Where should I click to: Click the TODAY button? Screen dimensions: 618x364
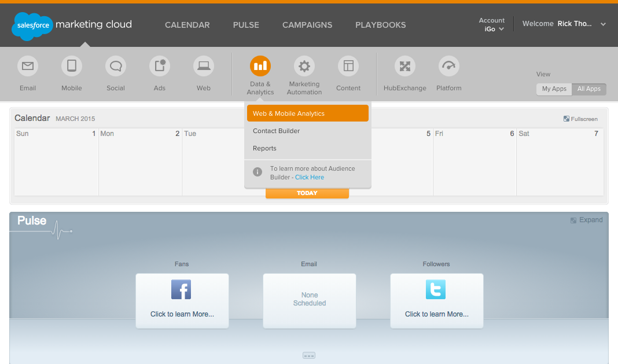tap(307, 193)
